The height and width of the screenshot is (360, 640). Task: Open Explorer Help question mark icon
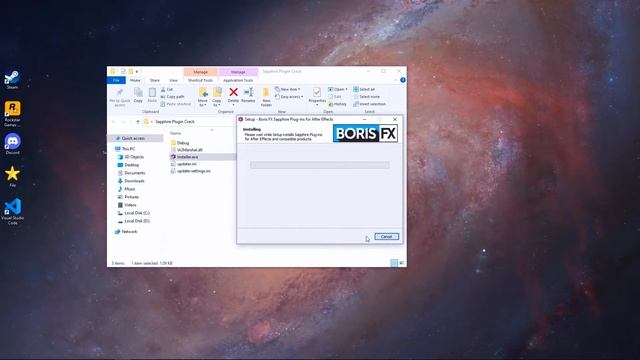click(403, 80)
